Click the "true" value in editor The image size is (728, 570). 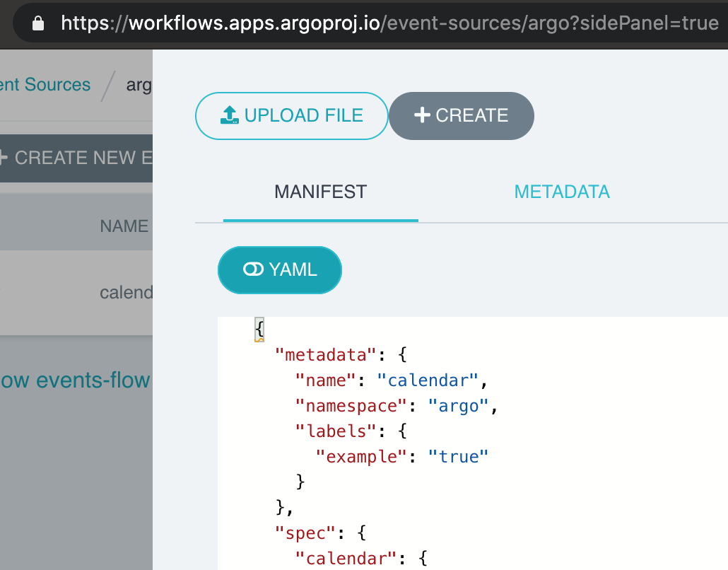tap(458, 457)
